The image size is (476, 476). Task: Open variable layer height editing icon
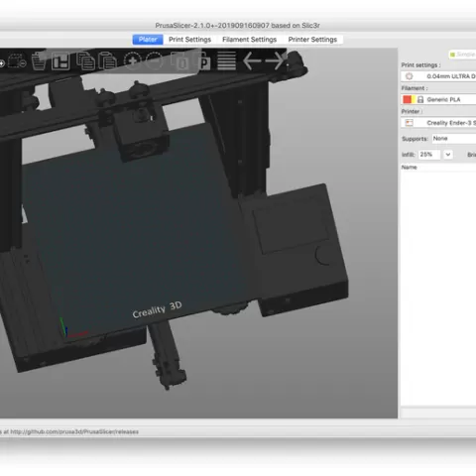[226, 60]
